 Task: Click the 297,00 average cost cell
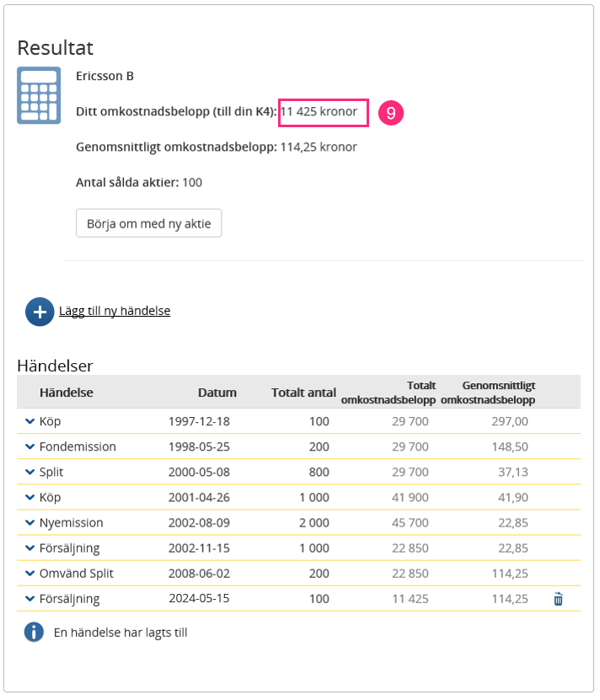(x=510, y=421)
